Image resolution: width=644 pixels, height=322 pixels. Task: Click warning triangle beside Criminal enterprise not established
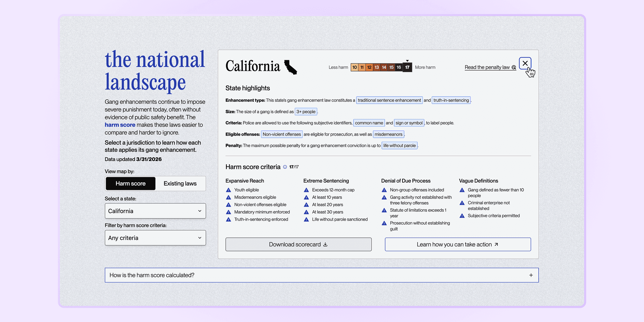[x=462, y=203]
